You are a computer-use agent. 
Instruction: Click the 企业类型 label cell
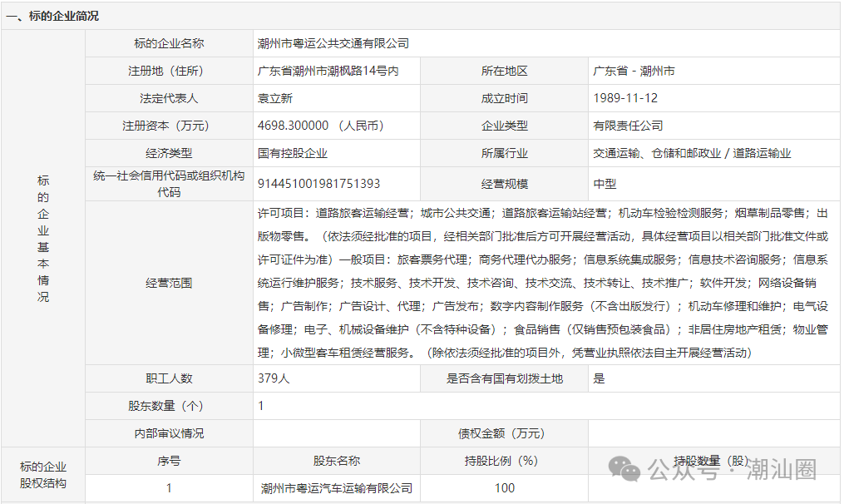point(505,126)
